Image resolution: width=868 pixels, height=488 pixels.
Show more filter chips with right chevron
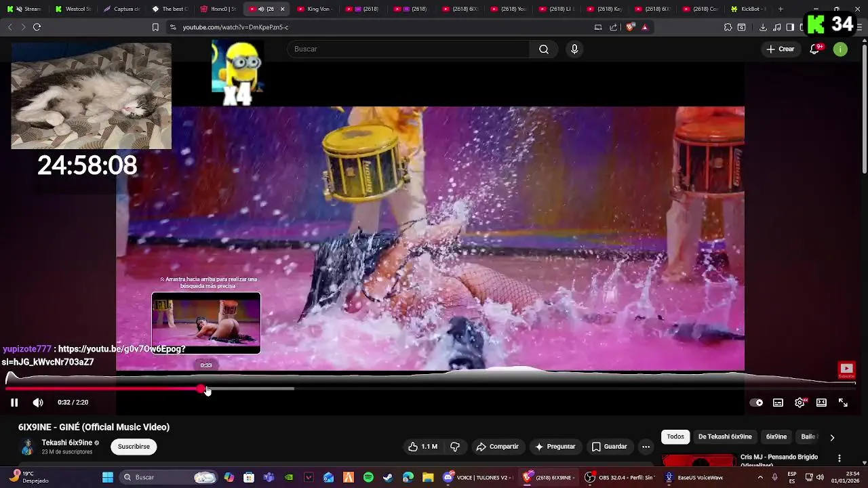click(832, 438)
